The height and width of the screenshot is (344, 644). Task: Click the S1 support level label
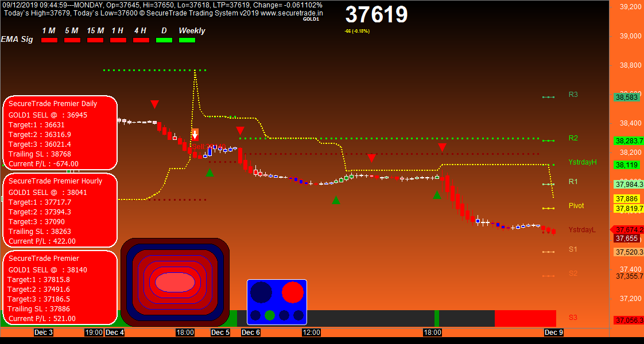[573, 249]
